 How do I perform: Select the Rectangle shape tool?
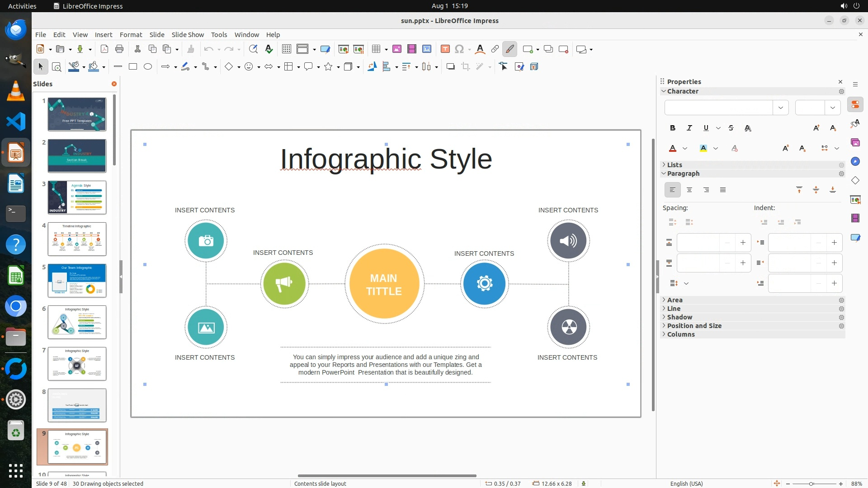[132, 67]
